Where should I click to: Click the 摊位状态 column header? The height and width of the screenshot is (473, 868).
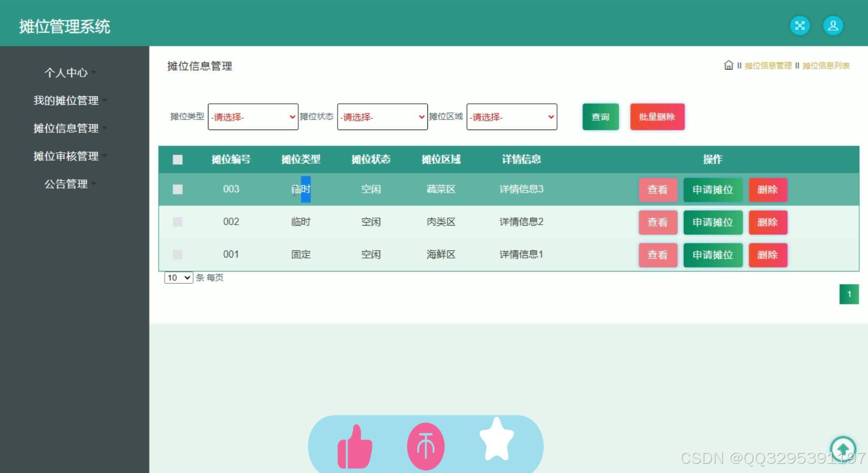pos(371,159)
